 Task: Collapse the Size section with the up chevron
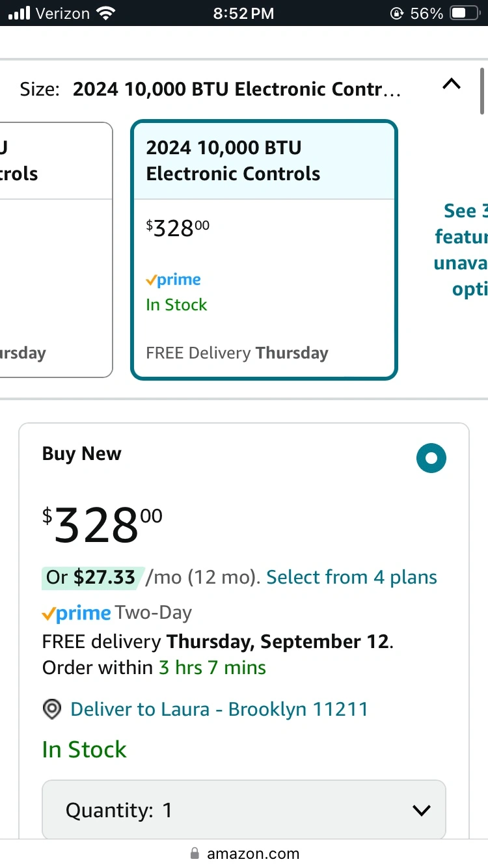(x=451, y=84)
